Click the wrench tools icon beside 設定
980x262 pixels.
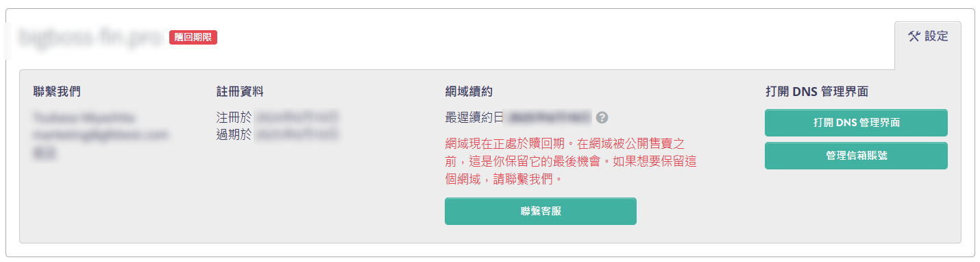pyautogui.click(x=914, y=37)
